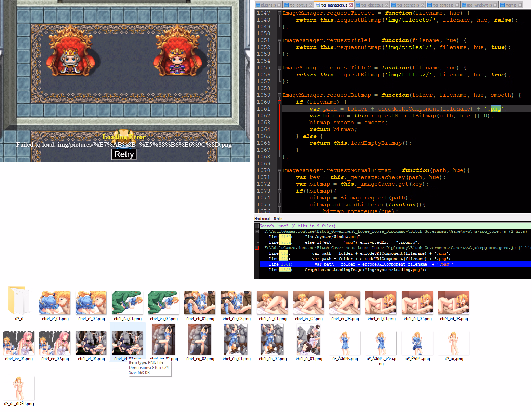Viewport: 532px width, 412px height.
Task: Select the ù°_ùç.png file thumbnail
Action: 454,343
